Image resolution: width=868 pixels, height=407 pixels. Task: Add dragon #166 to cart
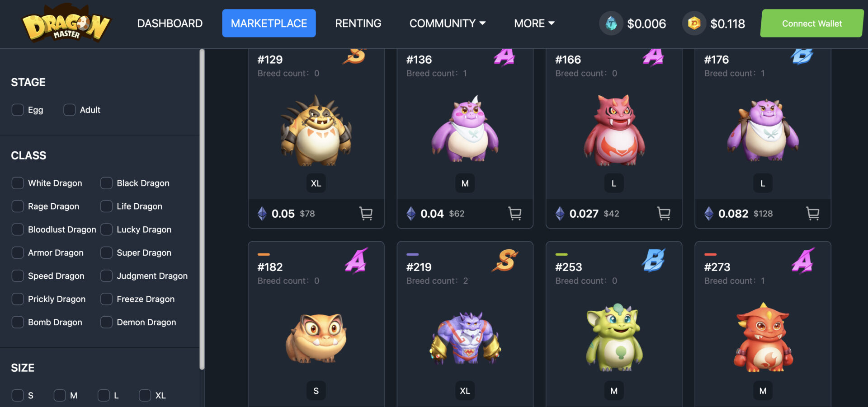pyautogui.click(x=664, y=213)
